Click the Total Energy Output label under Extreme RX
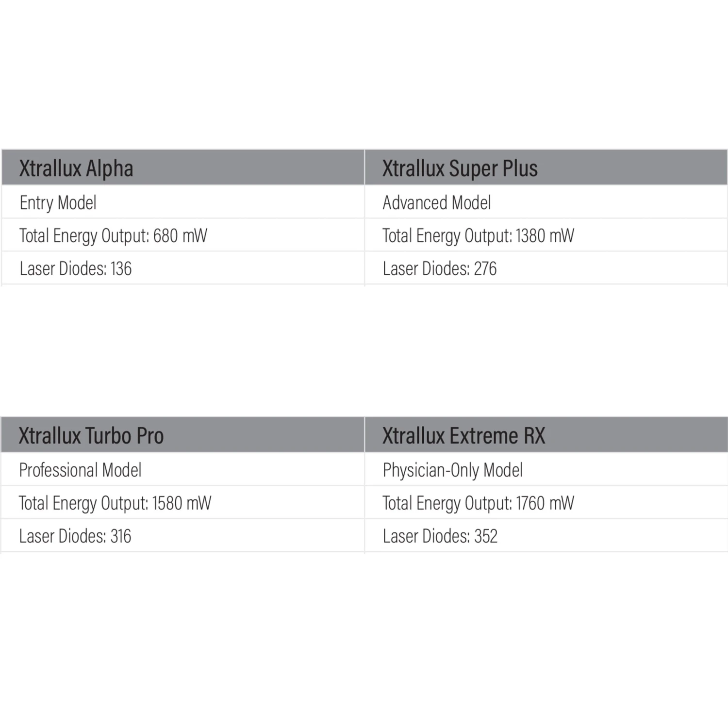Viewport: 728px width, 728px height. (447, 503)
